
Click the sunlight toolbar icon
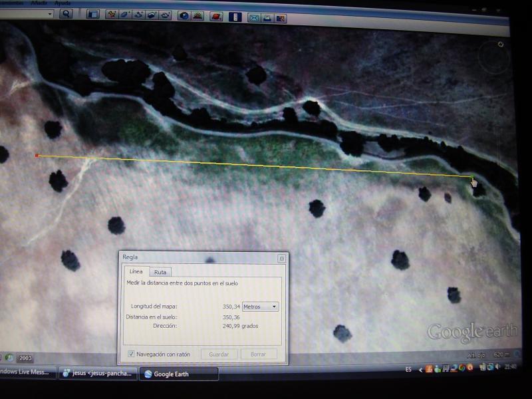[x=198, y=15]
